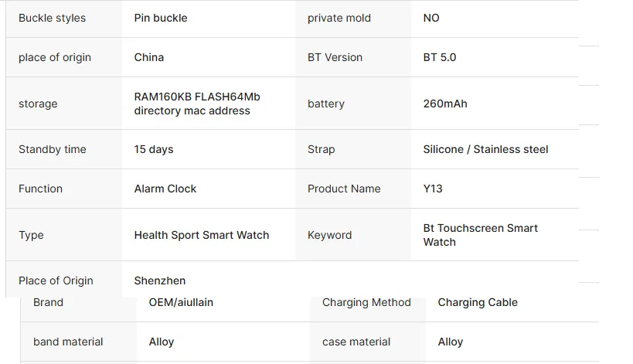Select the '15 days' standby time value
This screenshot has height=364, width=633.
tap(154, 149)
